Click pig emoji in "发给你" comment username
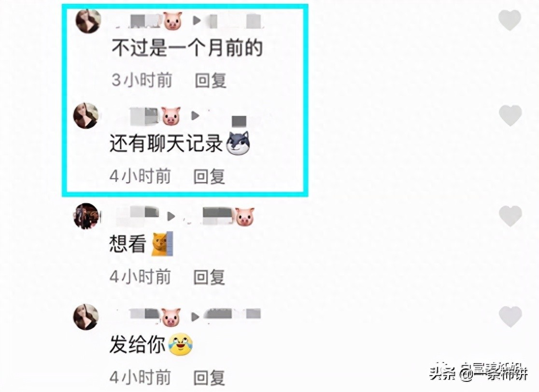Screen dimensions: 539x392 [171, 317]
